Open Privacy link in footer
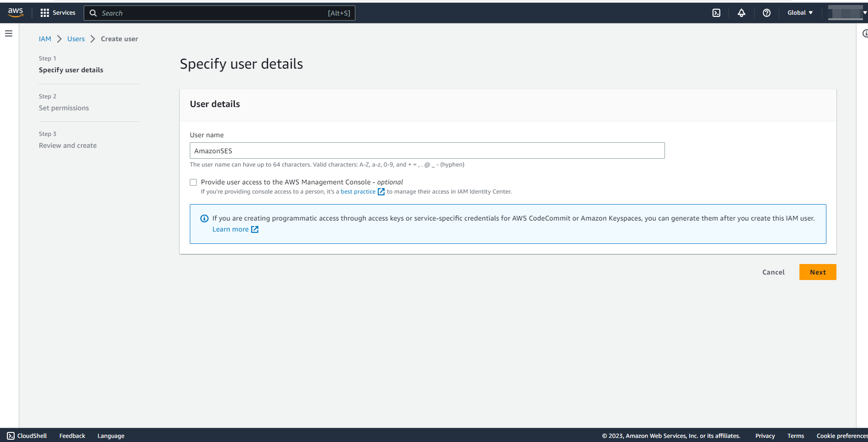Image resolution: width=868 pixels, height=442 pixels. pyautogui.click(x=765, y=436)
